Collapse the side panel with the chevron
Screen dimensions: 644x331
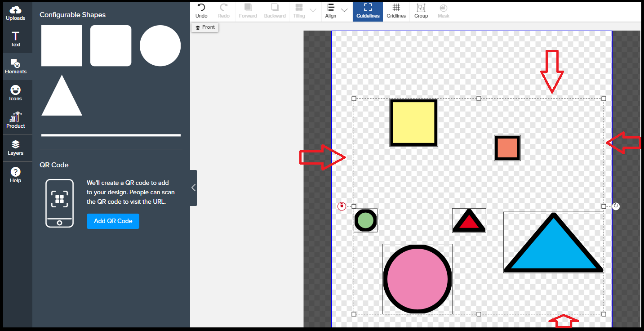coord(193,188)
